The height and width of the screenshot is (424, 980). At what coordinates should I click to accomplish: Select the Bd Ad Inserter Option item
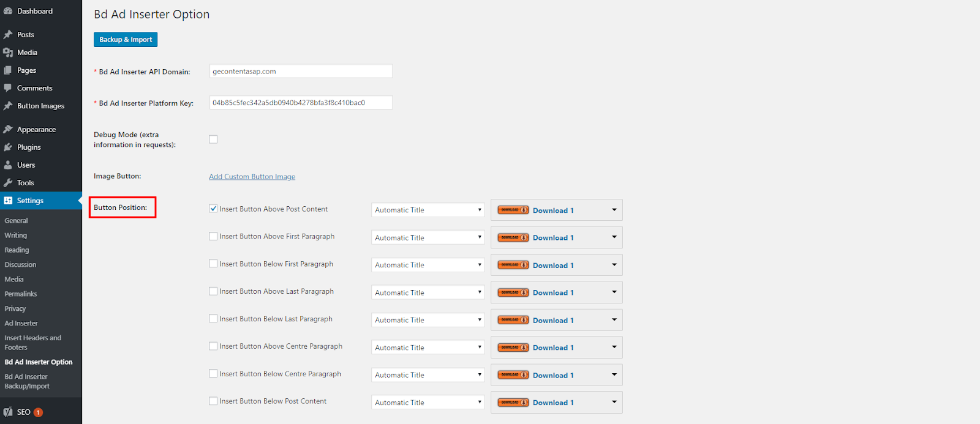pyautogui.click(x=39, y=362)
